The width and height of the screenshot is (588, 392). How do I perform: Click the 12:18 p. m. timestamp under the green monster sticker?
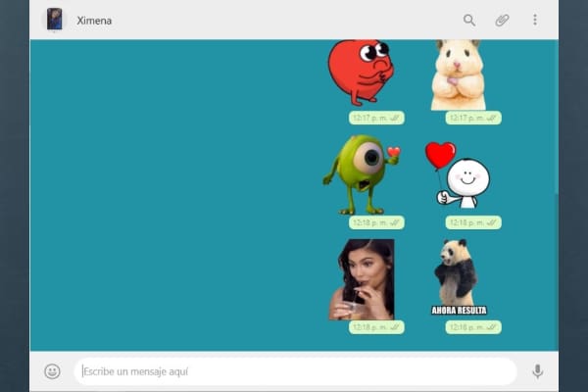point(376,222)
